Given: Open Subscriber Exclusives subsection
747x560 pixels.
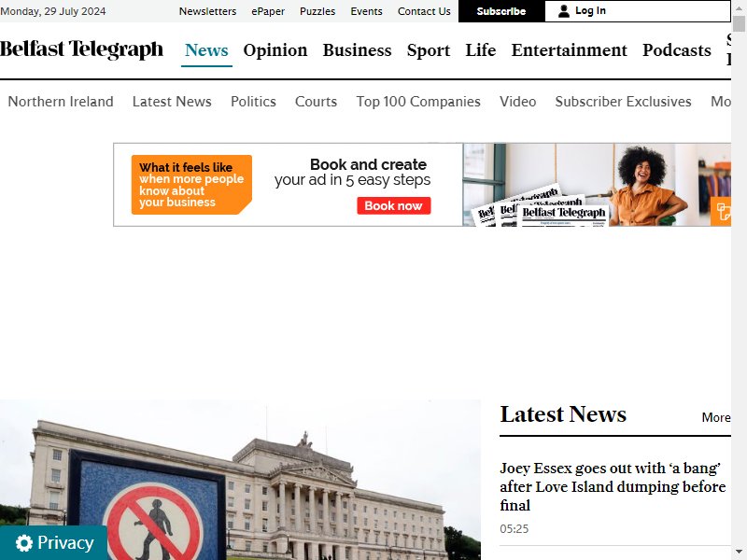Looking at the screenshot, I should tap(623, 102).
